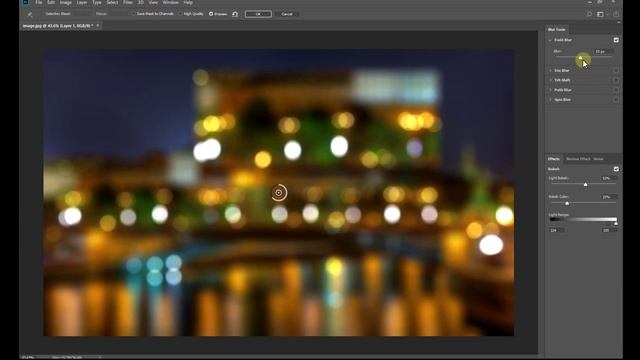Click the Focus field in options bar
This screenshot has height=360, width=640.
click(118, 14)
